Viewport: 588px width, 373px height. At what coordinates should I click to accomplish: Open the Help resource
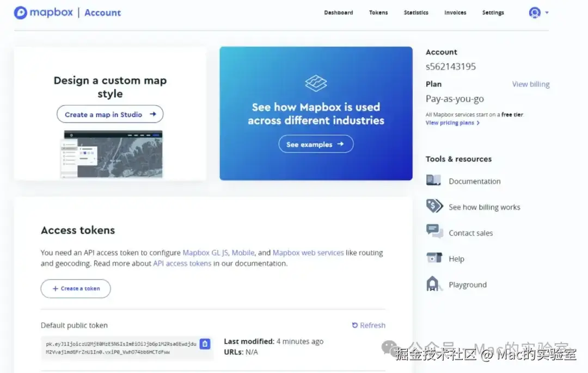(456, 259)
